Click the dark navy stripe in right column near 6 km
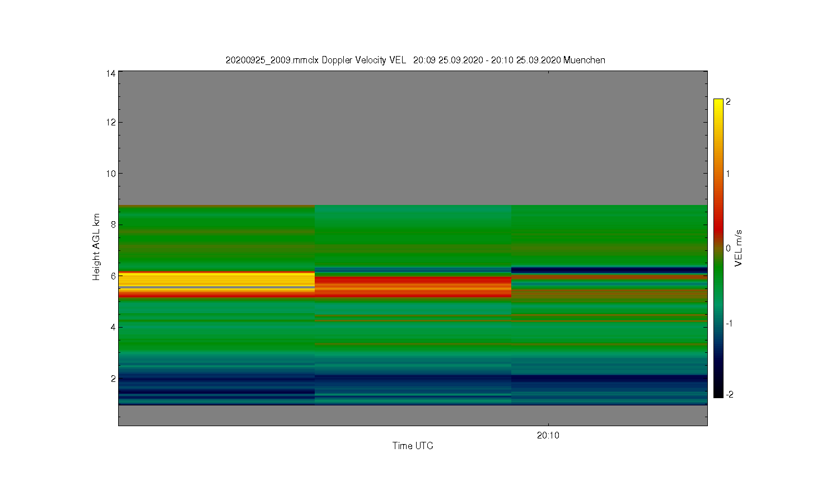 pos(609,270)
